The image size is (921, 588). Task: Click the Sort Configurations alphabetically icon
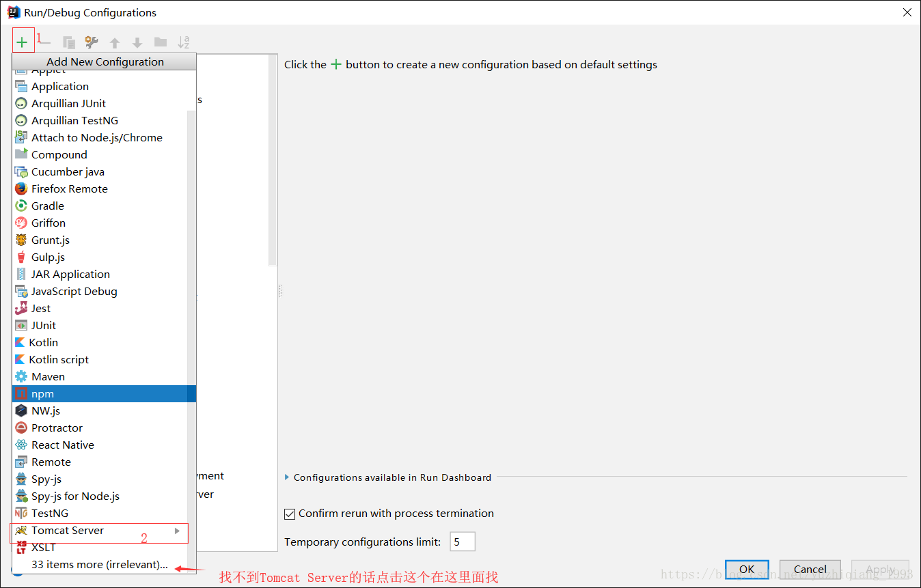pos(184,42)
